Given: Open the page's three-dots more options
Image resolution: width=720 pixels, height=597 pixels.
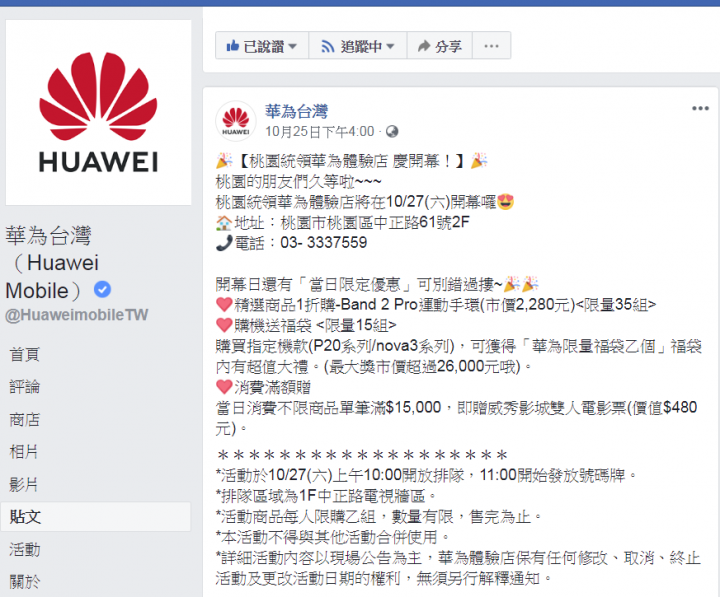Looking at the screenshot, I should click(x=491, y=45).
